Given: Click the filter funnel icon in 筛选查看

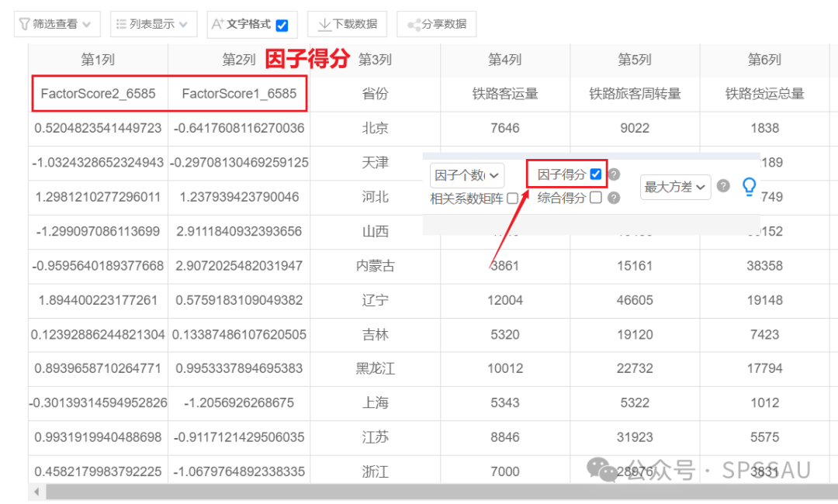Looking at the screenshot, I should coord(24,24).
